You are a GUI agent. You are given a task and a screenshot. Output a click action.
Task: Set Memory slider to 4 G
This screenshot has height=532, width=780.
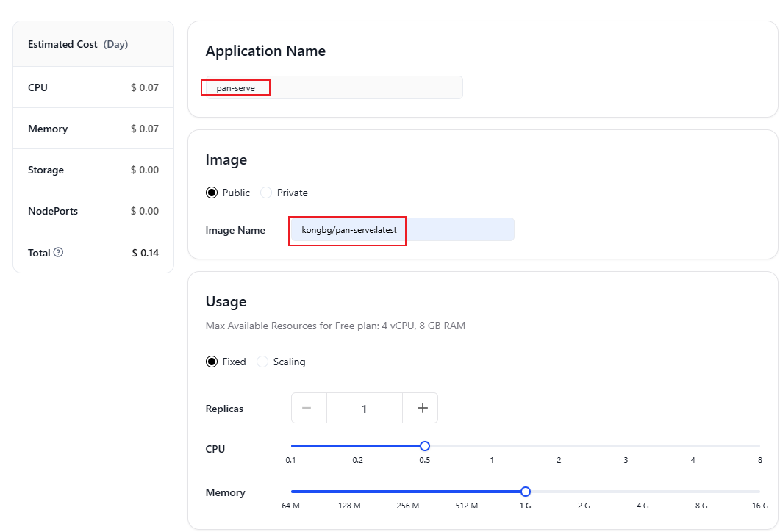(642, 492)
